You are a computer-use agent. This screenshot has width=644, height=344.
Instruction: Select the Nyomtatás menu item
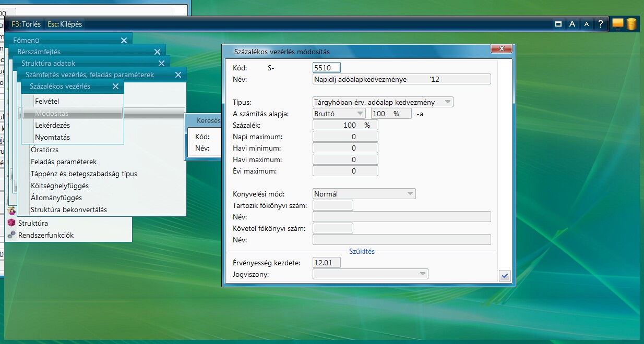pyautogui.click(x=52, y=137)
